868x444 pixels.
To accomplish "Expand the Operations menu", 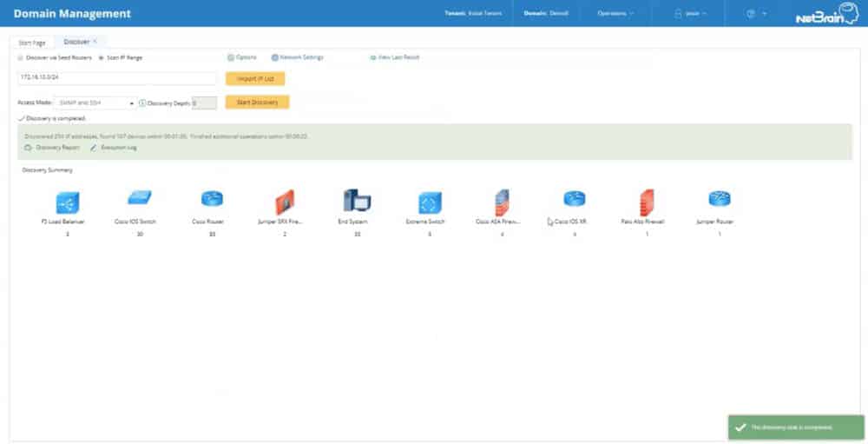I will click(615, 13).
